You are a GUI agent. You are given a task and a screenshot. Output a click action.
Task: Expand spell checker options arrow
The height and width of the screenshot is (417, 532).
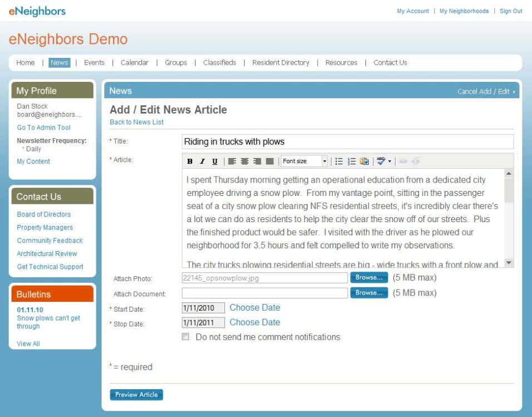389,161
